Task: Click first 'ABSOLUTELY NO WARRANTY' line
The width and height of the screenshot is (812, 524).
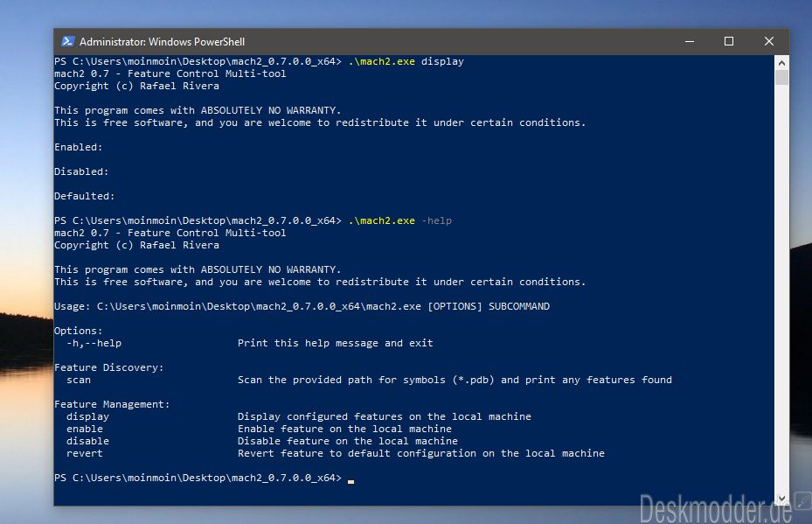Action: [198, 110]
